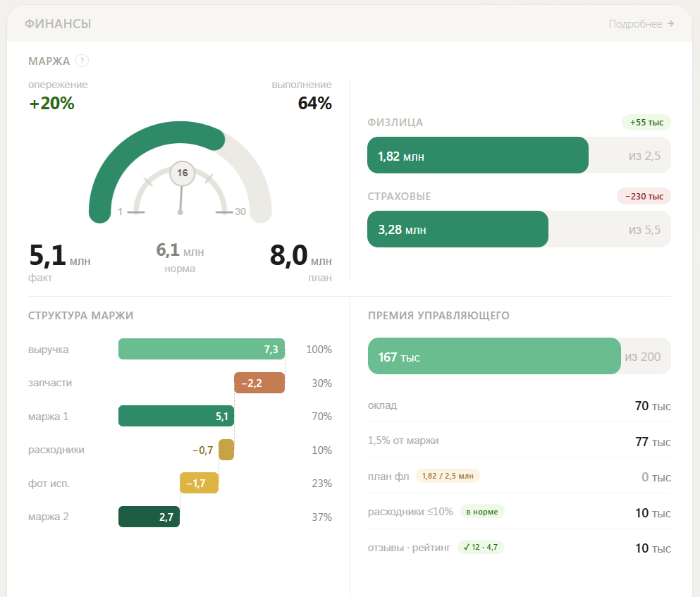Click the выручка 7,3 waterfall bar
700x597 pixels.
pos(202,349)
